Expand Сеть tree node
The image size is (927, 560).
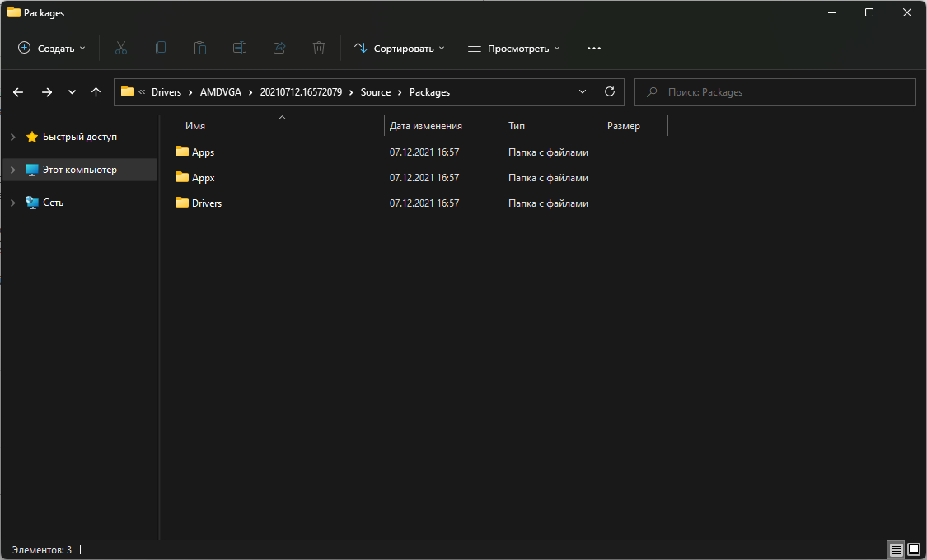pos(12,203)
